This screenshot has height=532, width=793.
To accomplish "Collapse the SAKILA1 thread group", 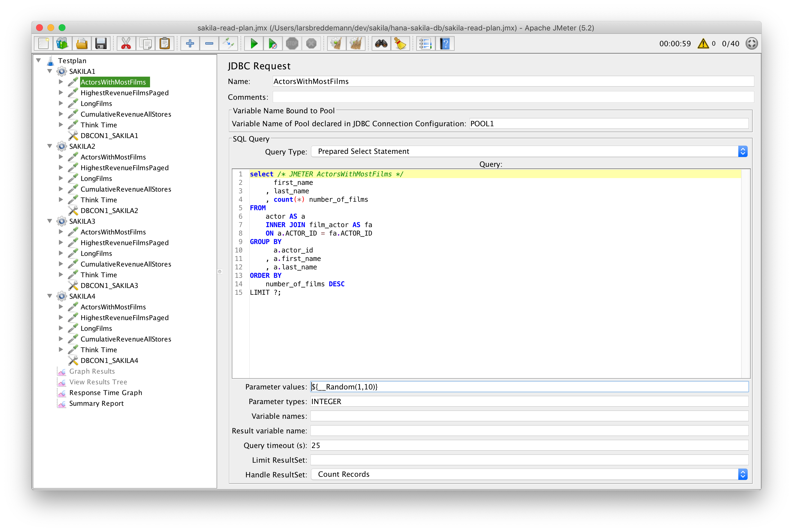I will tap(50, 71).
